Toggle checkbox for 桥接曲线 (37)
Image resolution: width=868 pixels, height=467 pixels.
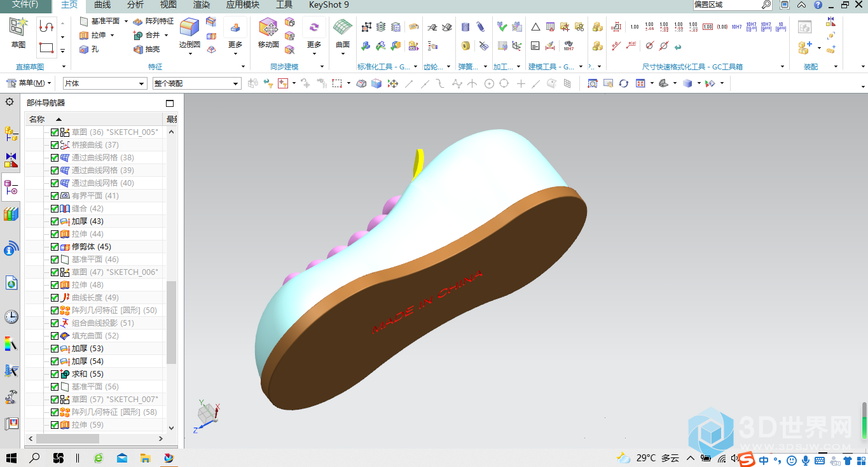pos(54,145)
